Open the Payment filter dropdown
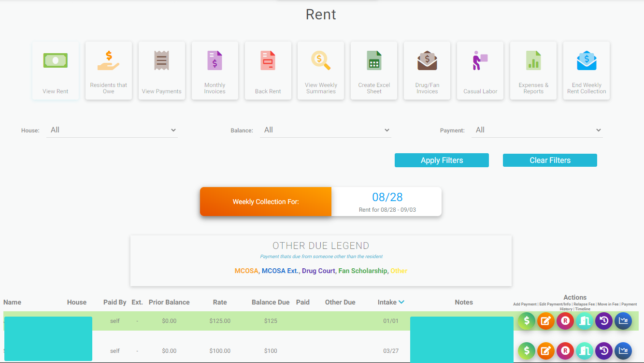Screen dimensions: 644x363 click(537, 130)
